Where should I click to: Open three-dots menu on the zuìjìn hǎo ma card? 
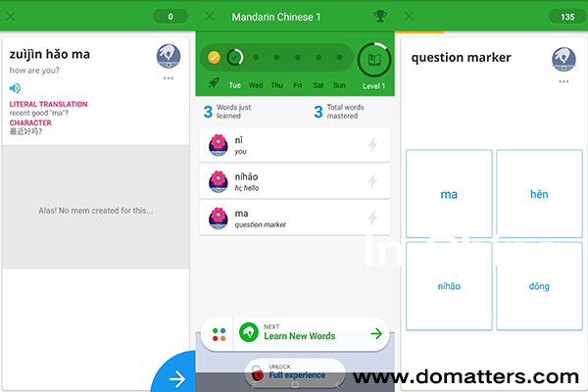pyautogui.click(x=169, y=78)
